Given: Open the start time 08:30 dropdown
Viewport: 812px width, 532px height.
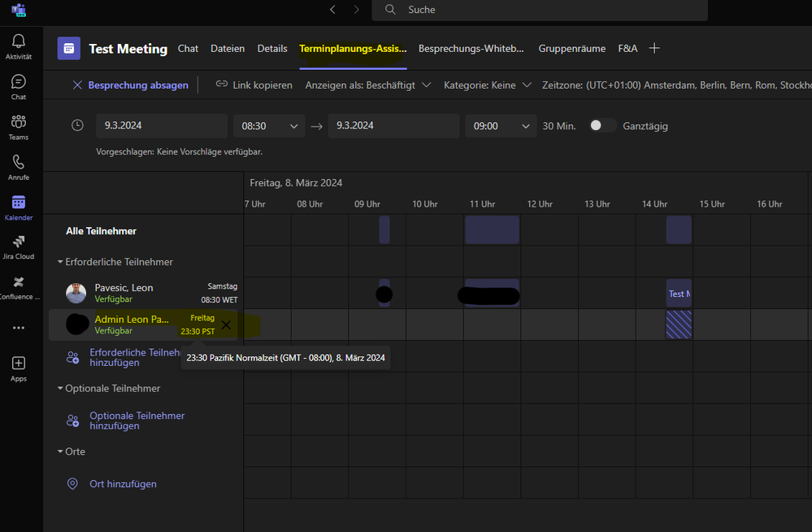Looking at the screenshot, I should (268, 126).
